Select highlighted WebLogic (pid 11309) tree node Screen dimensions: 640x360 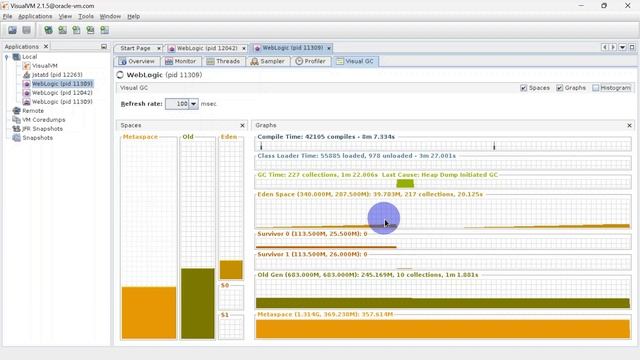pyautogui.click(x=62, y=84)
